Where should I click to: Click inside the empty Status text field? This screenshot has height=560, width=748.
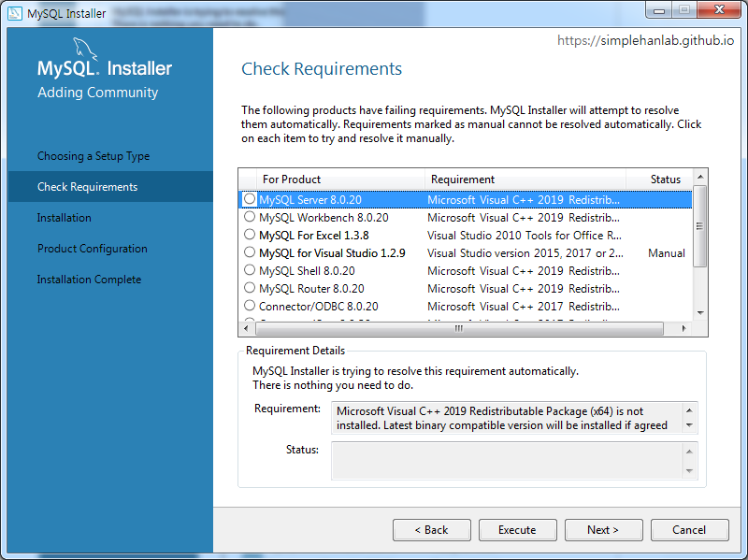(507, 460)
